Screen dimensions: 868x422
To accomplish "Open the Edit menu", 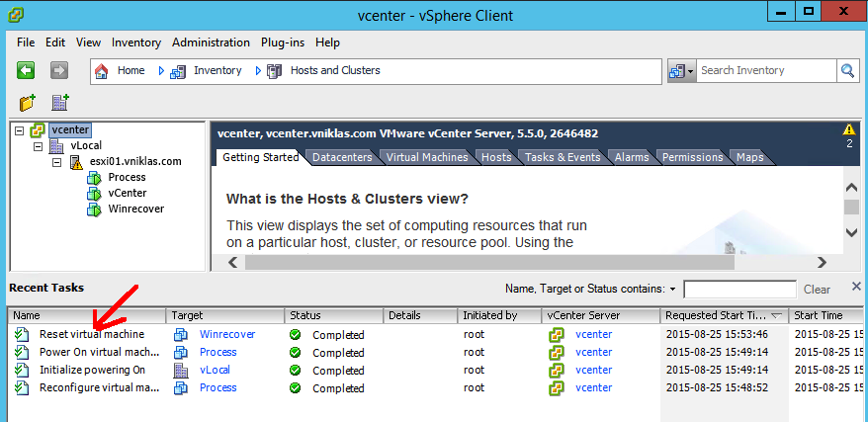I will tap(55, 42).
